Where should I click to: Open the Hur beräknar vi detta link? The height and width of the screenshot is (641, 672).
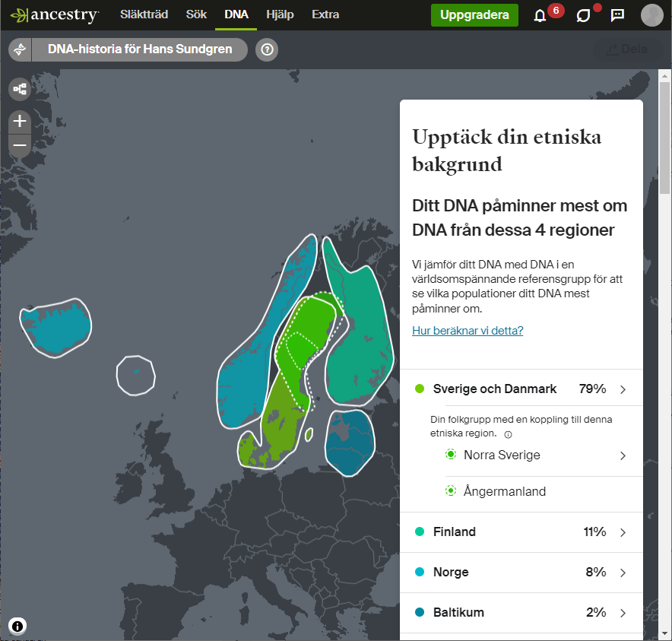point(468,331)
